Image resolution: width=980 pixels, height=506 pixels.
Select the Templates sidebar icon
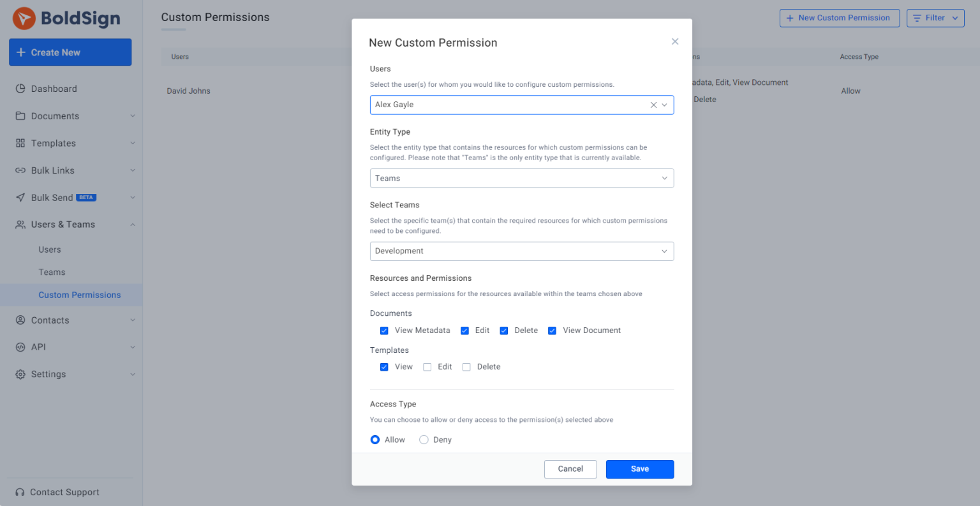point(20,143)
